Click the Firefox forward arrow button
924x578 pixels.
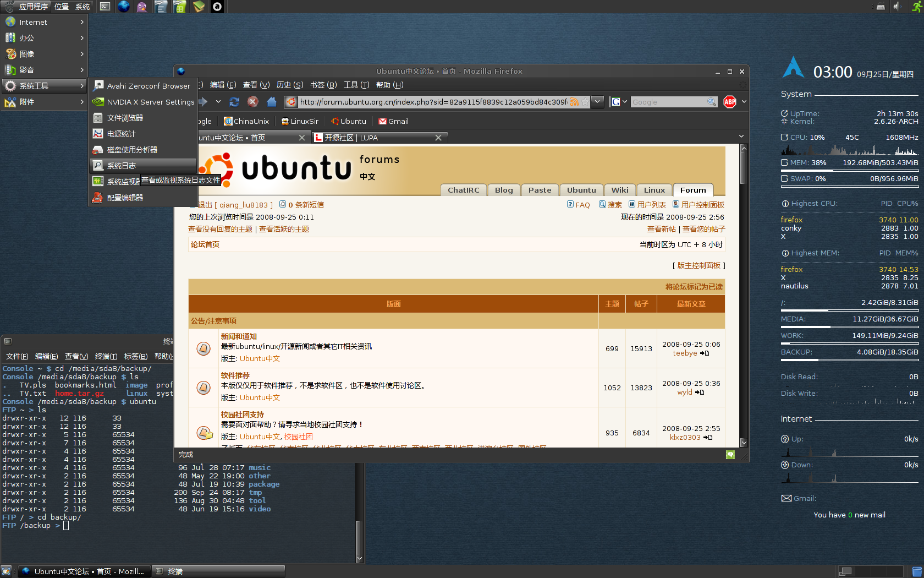pos(203,102)
